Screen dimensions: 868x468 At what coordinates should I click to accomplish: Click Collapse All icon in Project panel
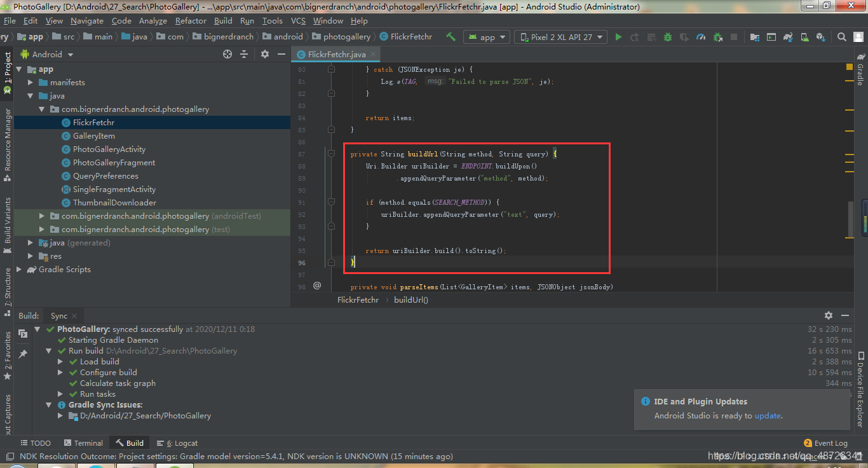coord(244,54)
